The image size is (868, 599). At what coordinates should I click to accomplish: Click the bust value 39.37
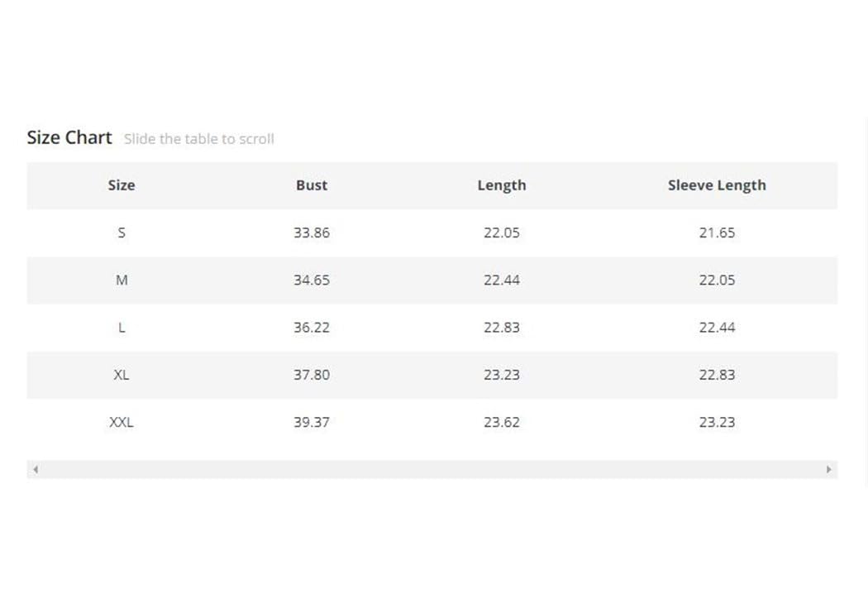(312, 422)
